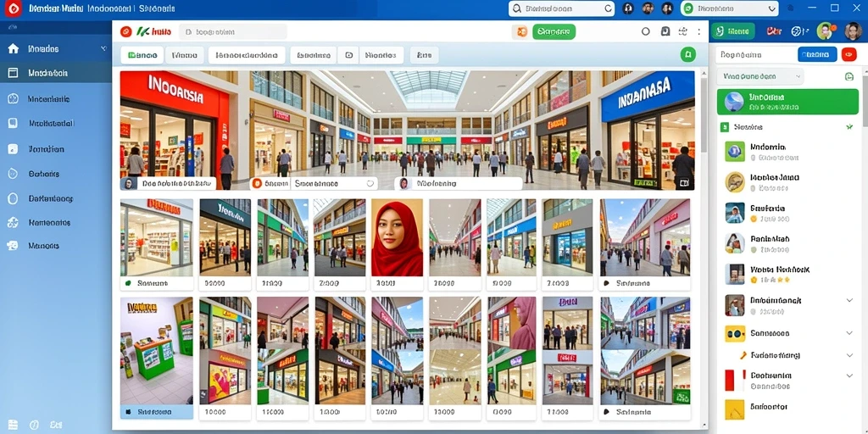Click the middle avatar icon in the title bar

648,8
